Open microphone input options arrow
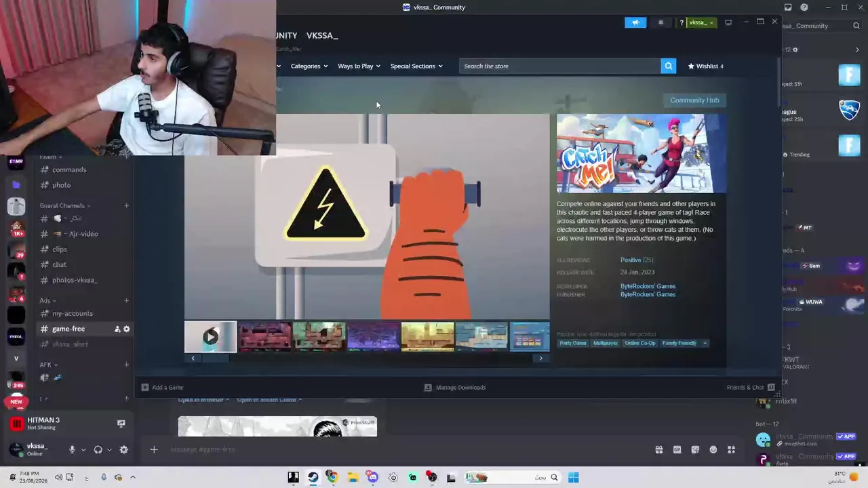The image size is (868, 488). (x=83, y=449)
